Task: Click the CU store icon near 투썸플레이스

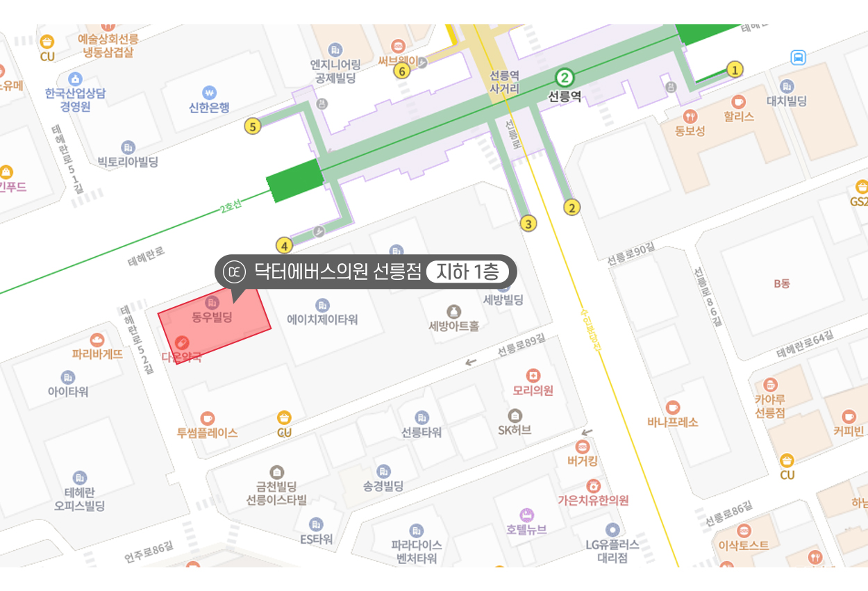Action: (x=284, y=418)
